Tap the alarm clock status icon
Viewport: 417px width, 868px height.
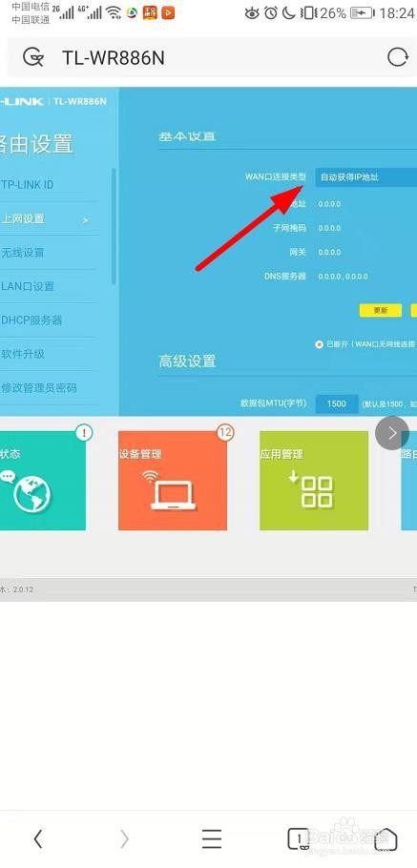coord(270,12)
